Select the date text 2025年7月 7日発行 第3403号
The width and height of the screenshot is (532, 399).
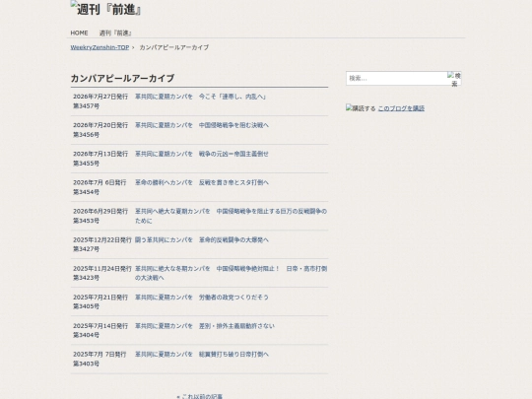coord(100,359)
